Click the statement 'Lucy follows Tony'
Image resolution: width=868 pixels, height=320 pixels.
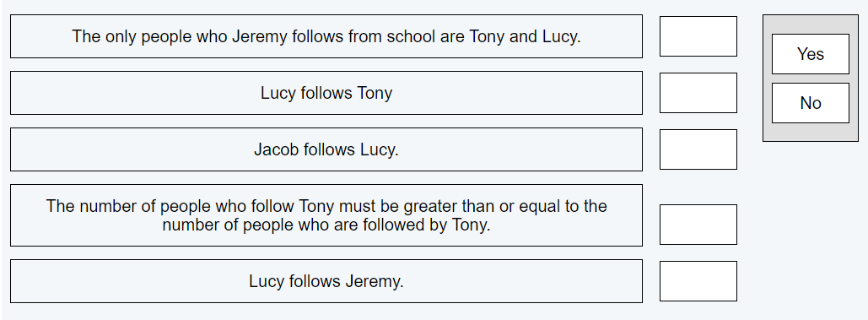(x=326, y=93)
